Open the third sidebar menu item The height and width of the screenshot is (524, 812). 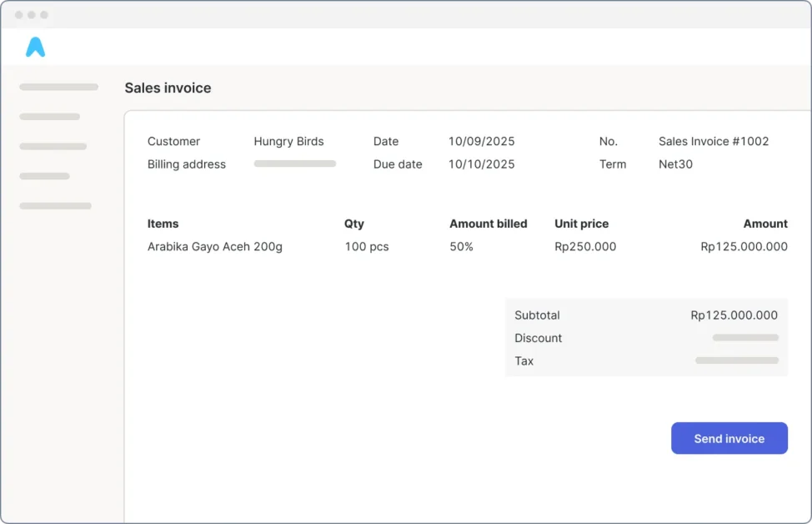click(53, 146)
